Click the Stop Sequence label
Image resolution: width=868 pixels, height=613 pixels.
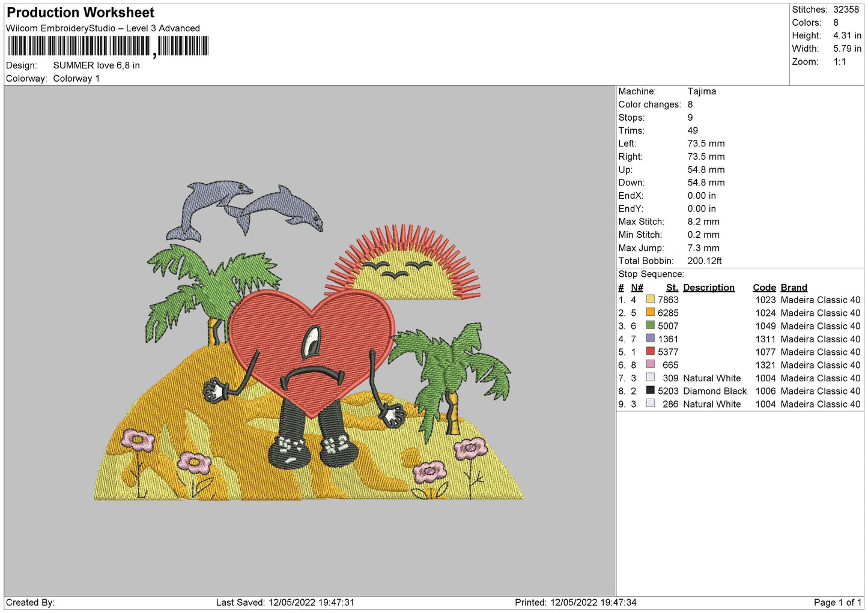click(x=651, y=274)
